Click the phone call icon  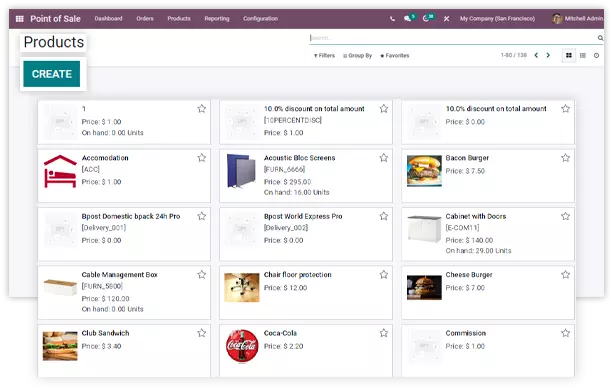pyautogui.click(x=392, y=18)
